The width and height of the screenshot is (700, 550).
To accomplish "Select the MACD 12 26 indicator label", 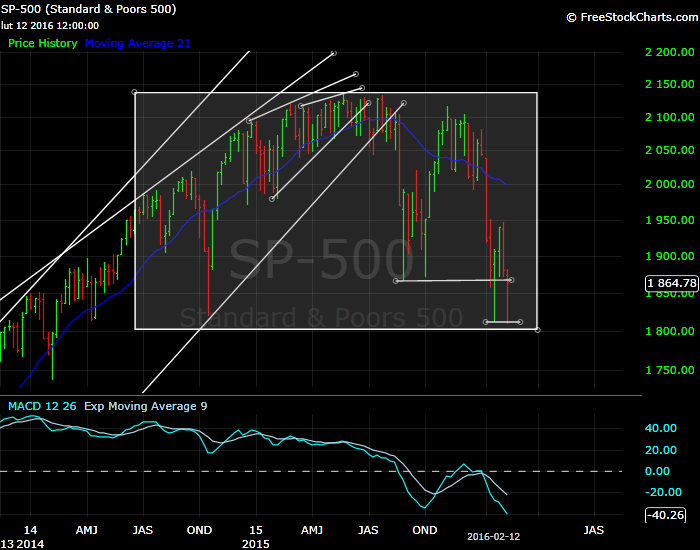I will 42,406.
